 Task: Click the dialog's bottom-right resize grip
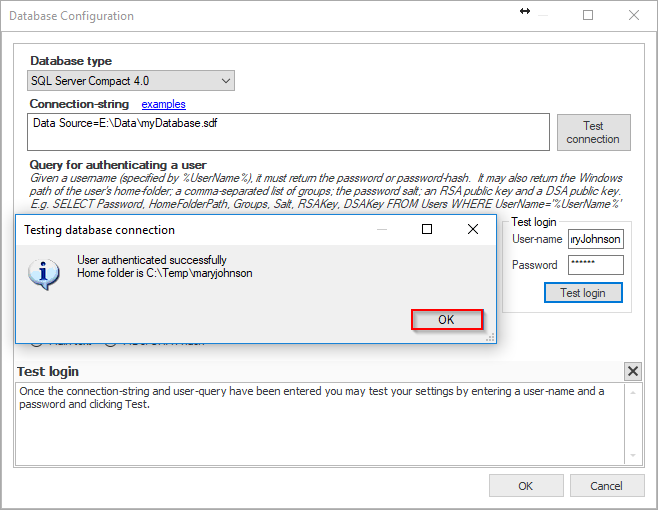(x=490, y=338)
